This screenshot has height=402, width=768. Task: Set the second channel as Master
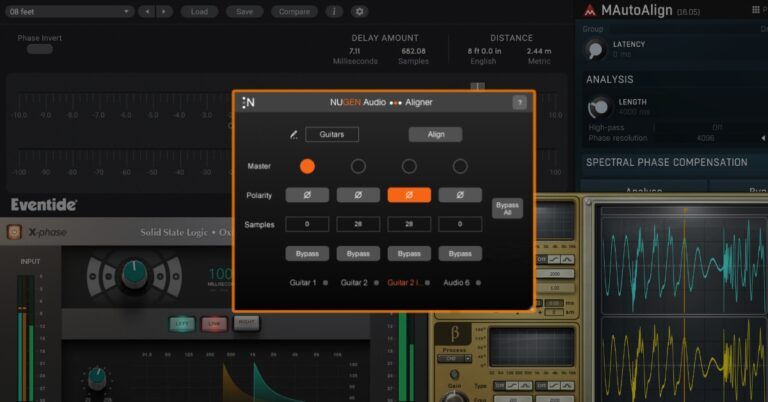click(x=358, y=166)
